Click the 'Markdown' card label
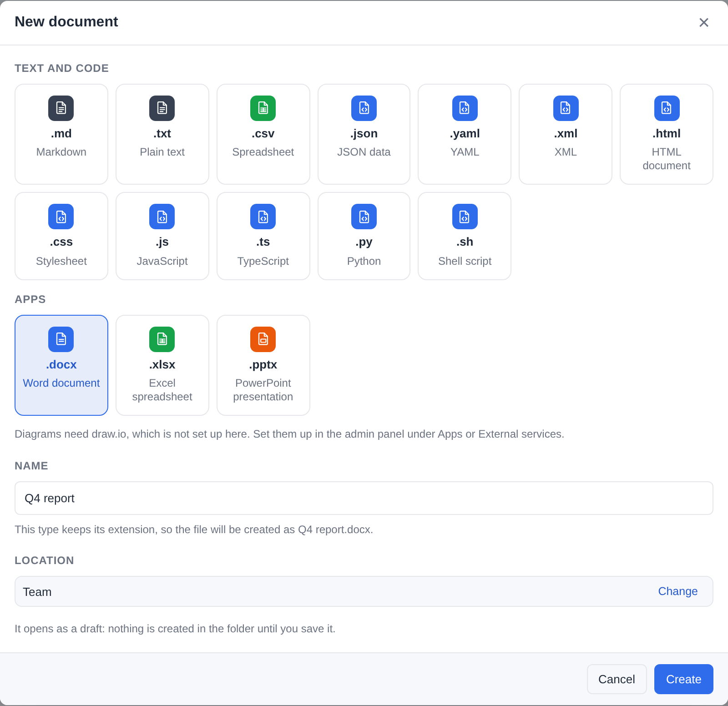 [x=61, y=152]
